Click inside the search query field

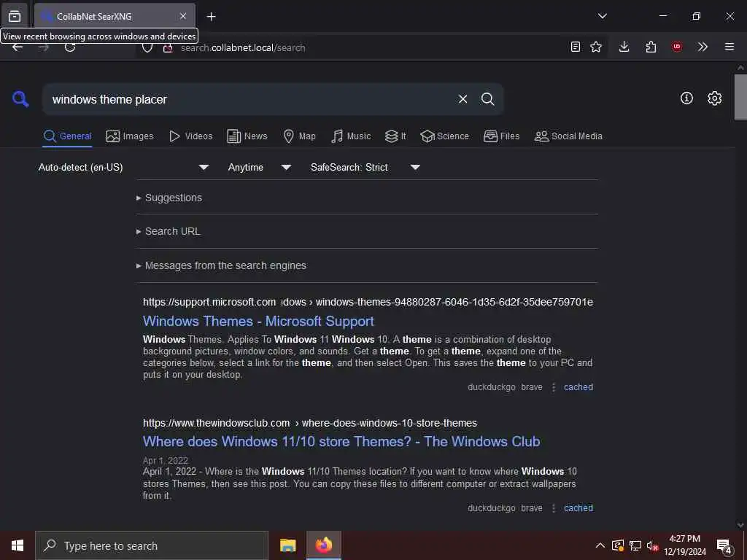pos(248,99)
